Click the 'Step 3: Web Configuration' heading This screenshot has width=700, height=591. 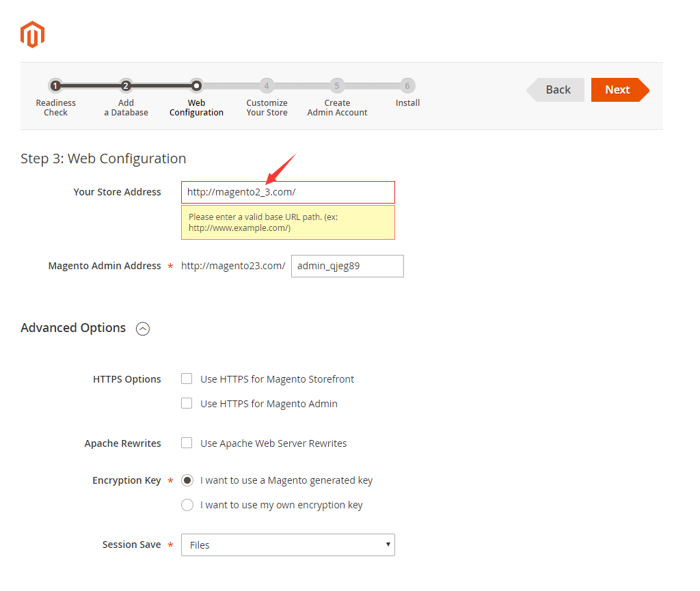point(103,159)
